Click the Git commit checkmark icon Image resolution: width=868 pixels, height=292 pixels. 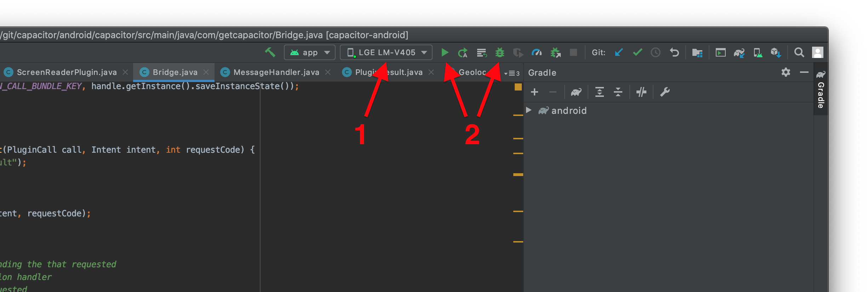637,53
